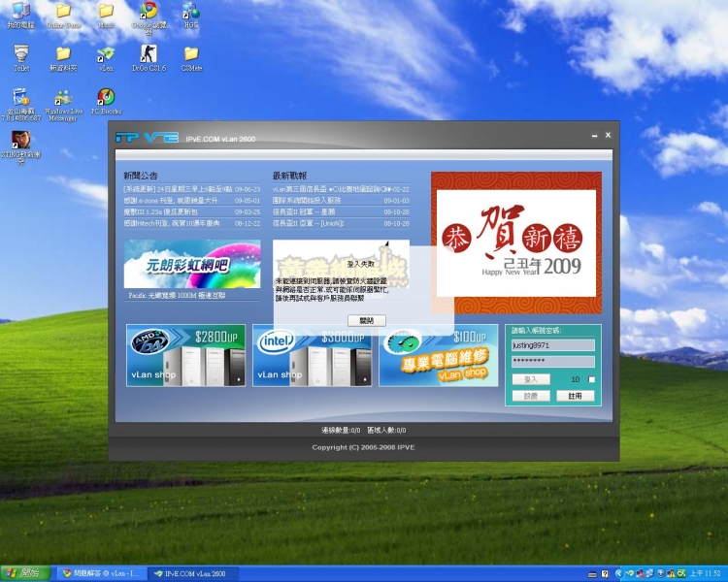Open battle report dated 02-22
Screen dimensions: 728x582
coord(341,189)
